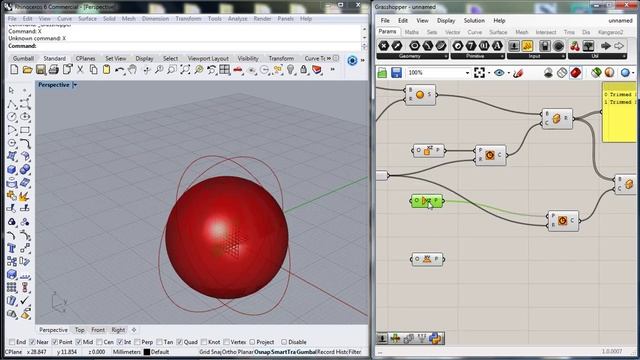Open a file with the yellow folder icon
This screenshot has width=640, height=360.
tap(27, 70)
